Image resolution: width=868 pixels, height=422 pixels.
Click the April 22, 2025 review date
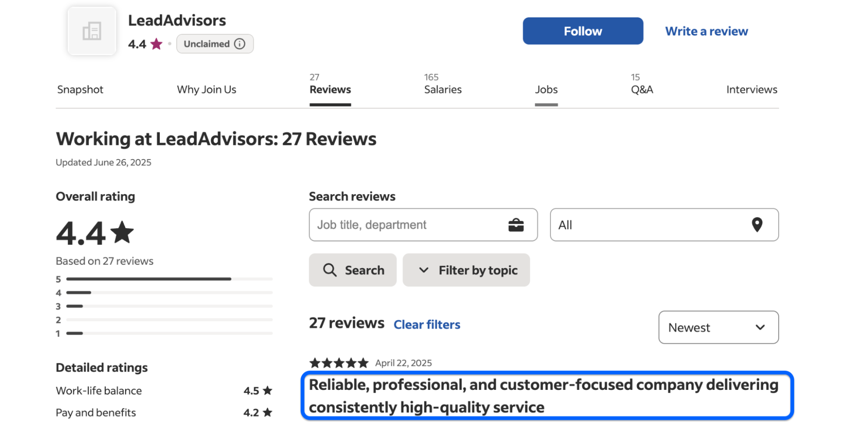pyautogui.click(x=403, y=363)
